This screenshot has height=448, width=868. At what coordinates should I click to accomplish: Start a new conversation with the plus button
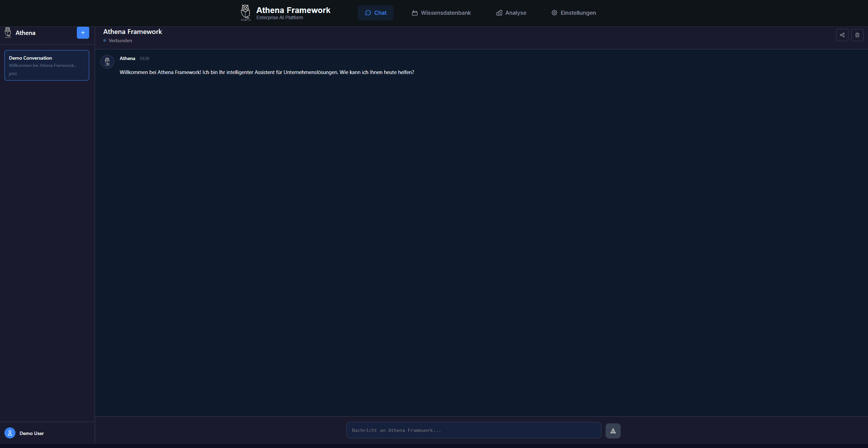[83, 33]
